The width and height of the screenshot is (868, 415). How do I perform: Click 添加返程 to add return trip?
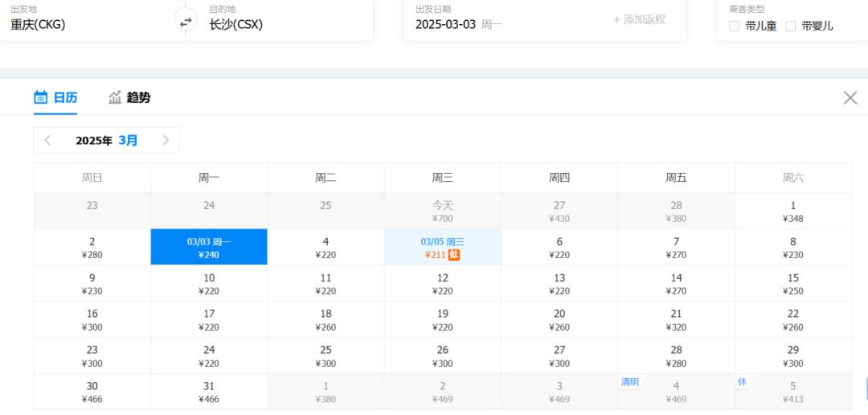(x=639, y=19)
